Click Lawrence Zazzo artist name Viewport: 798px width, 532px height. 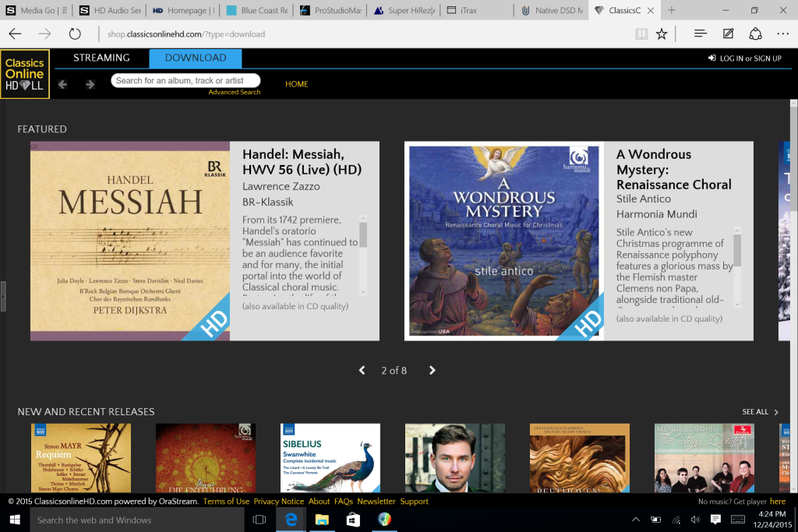point(281,187)
